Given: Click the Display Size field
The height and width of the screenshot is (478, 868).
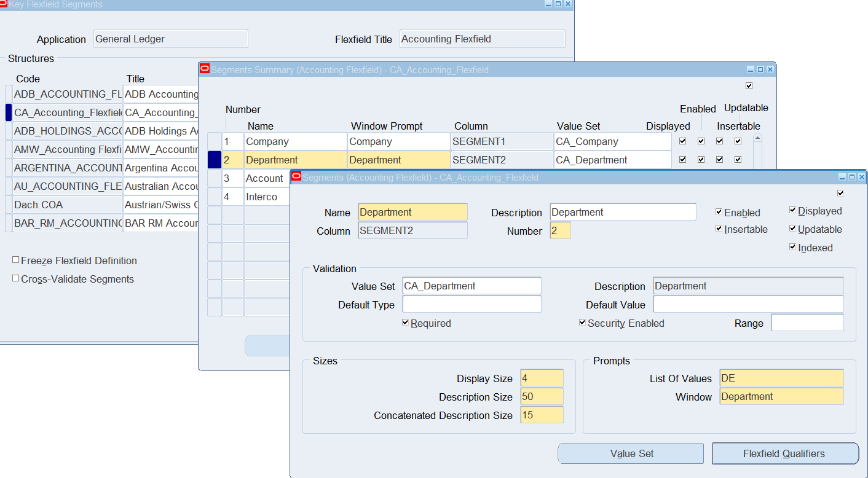Looking at the screenshot, I should pyautogui.click(x=542, y=378).
